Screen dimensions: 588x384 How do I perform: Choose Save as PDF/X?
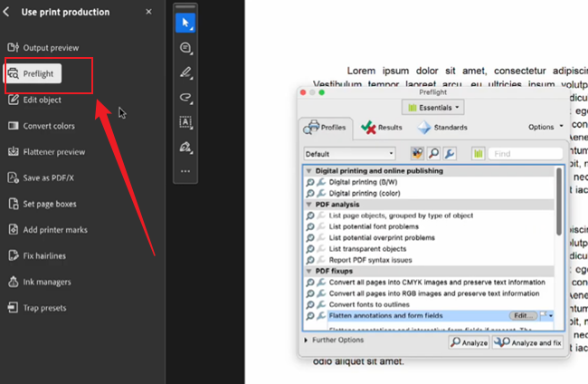click(41, 178)
